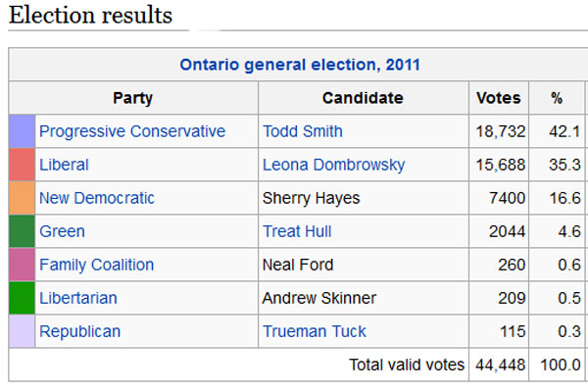The height and width of the screenshot is (391, 588).
Task: Go to the Libertarian party link
Action: (x=78, y=298)
